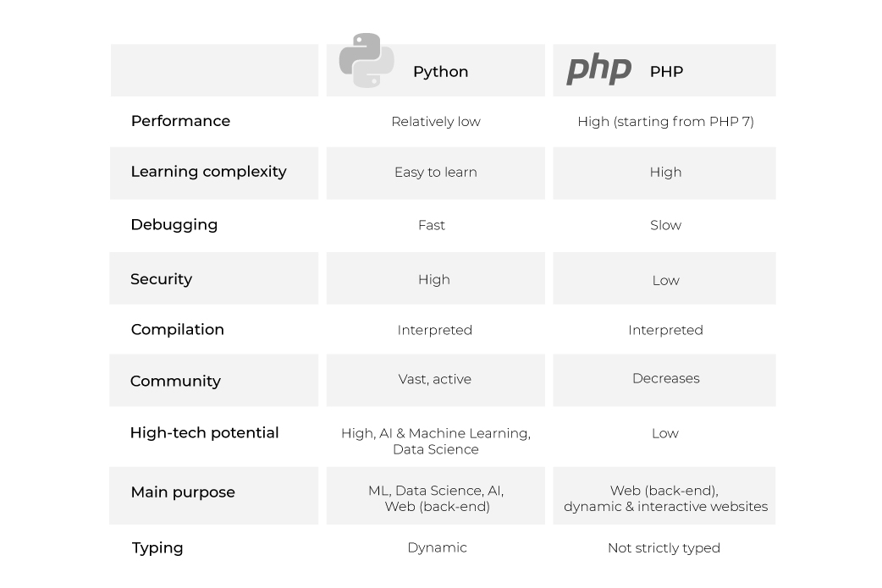
Task: Click the High-tech potential row label
Action: tap(204, 433)
